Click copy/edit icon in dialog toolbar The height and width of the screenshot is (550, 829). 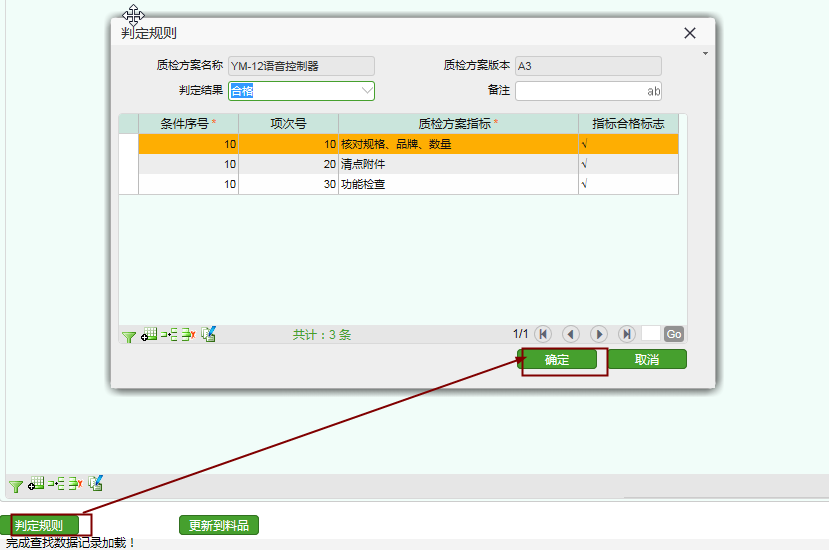208,334
